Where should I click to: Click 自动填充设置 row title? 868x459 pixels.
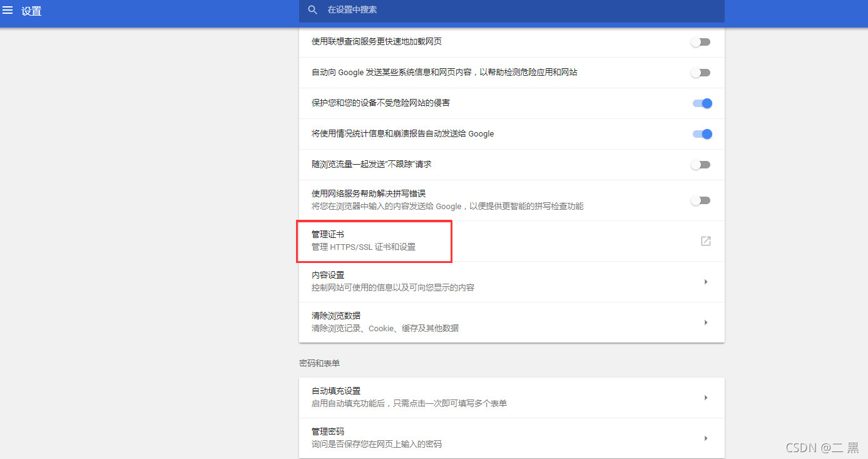pyautogui.click(x=336, y=391)
